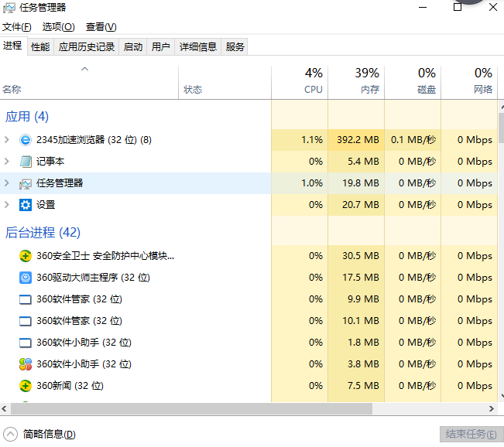Sort by the 网络 column header
The width and height of the screenshot is (504, 447).
[x=469, y=82]
